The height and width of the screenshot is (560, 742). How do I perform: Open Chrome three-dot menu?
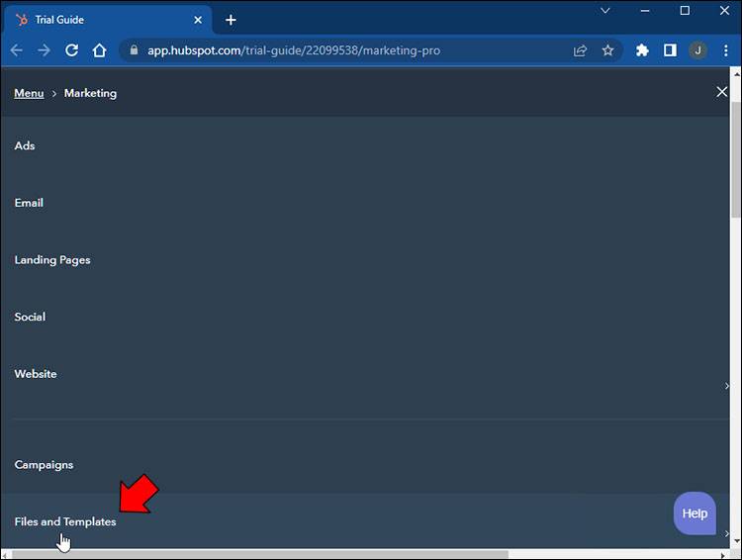(726, 50)
